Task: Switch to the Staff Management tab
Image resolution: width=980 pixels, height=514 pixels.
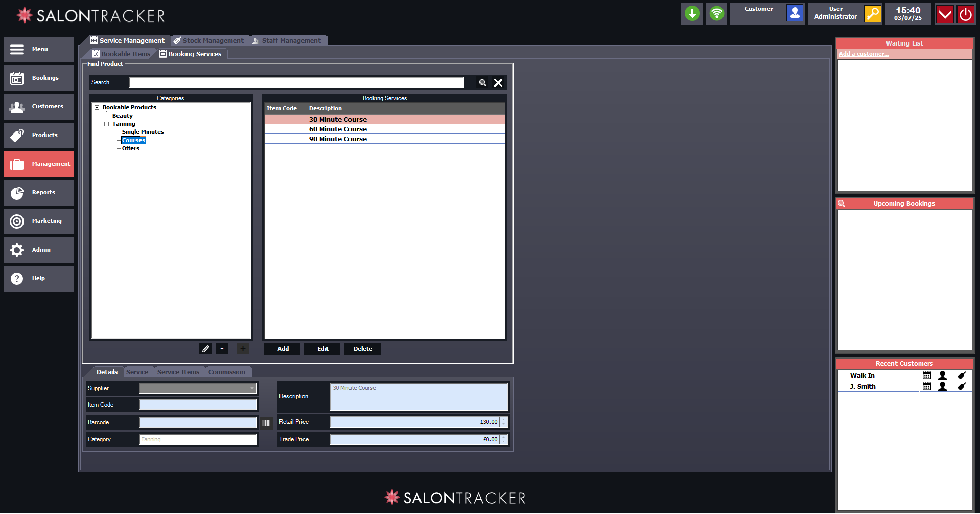Action: click(287, 41)
